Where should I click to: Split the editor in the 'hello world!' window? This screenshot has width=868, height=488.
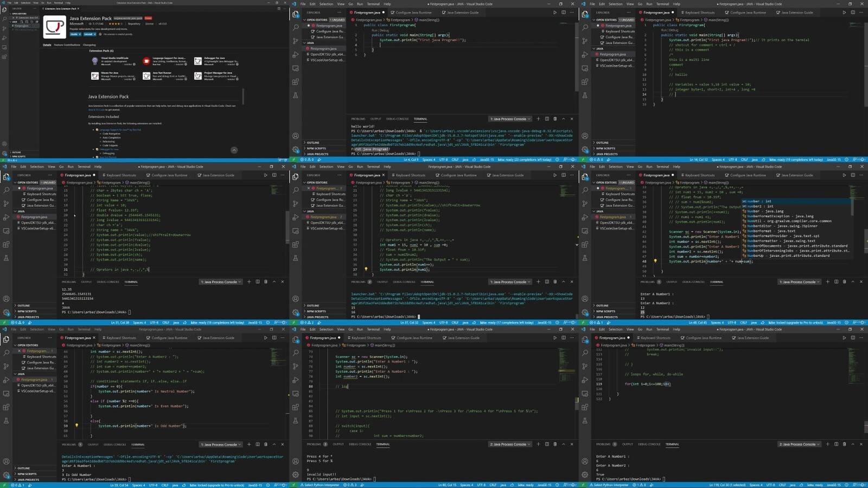click(563, 12)
